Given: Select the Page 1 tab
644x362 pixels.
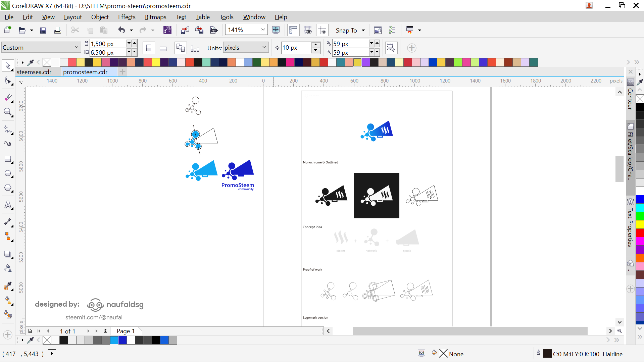Looking at the screenshot, I should click(x=126, y=331).
